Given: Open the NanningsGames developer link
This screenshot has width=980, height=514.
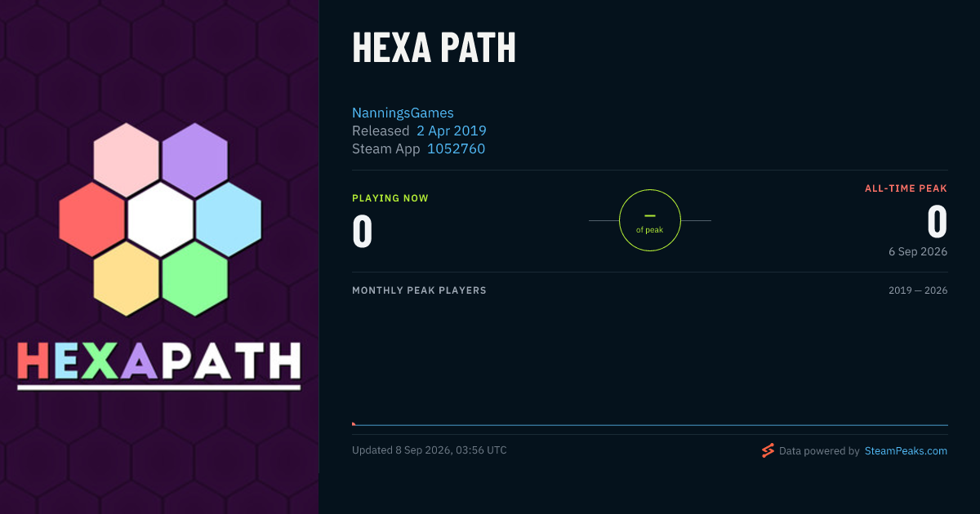Looking at the screenshot, I should coord(403,113).
